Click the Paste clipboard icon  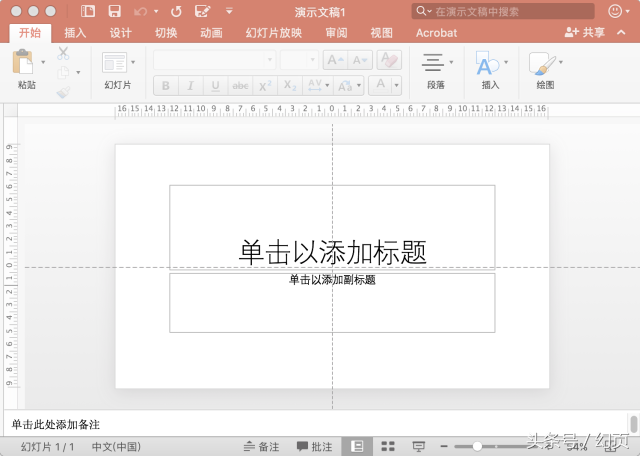[22, 61]
